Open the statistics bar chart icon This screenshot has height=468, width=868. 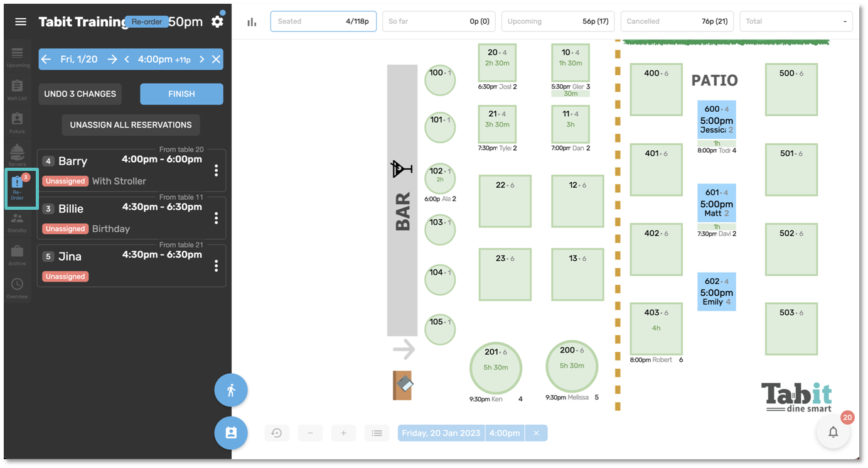[x=252, y=22]
